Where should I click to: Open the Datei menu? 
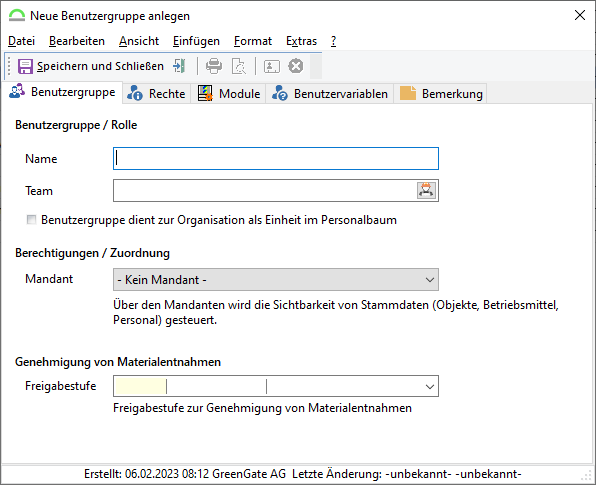pos(21,41)
